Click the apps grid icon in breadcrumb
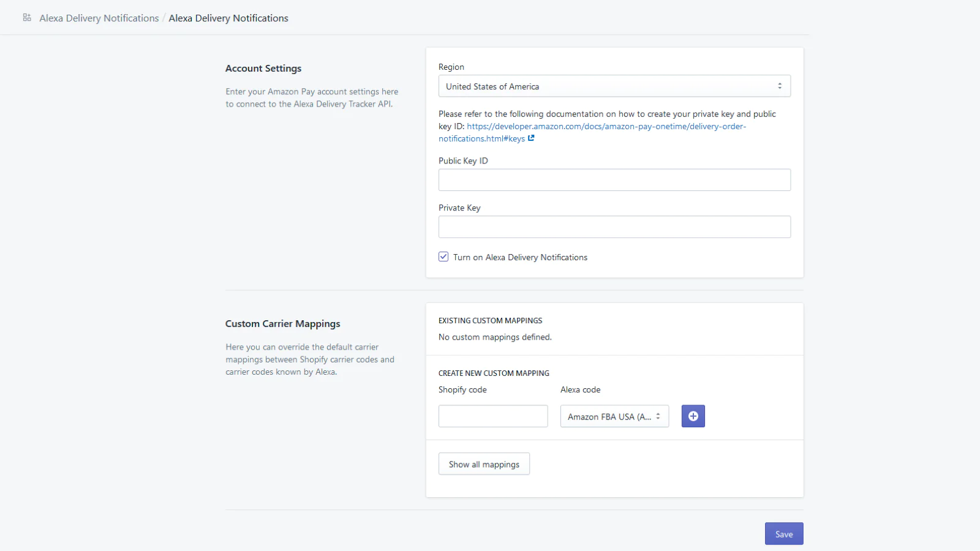Viewport: 980px width, 551px height. 27,18
